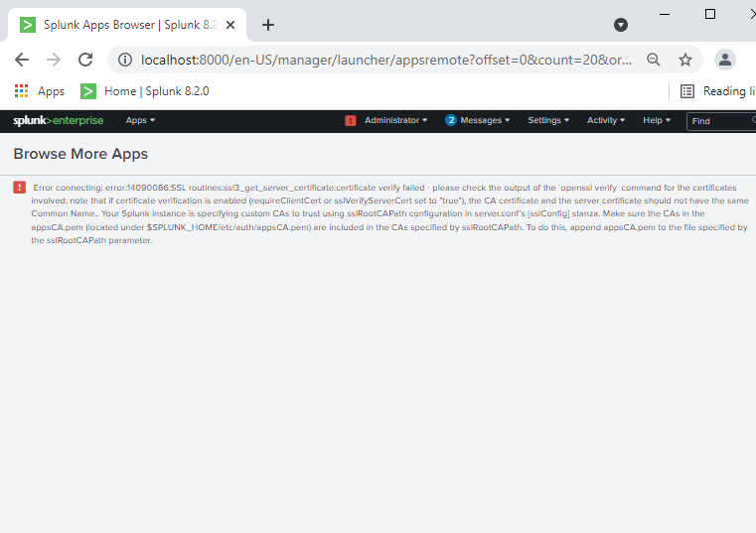
Task: Open a new browser tab
Action: coord(268,25)
